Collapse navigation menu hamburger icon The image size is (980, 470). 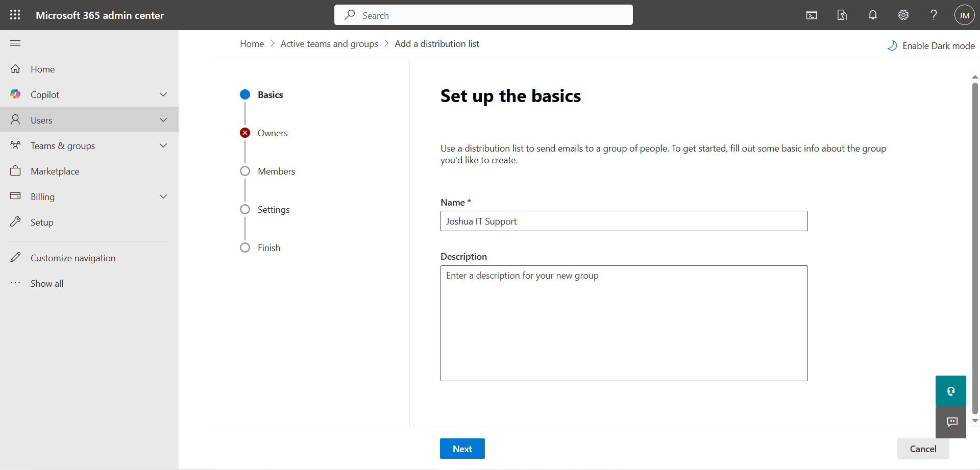tap(15, 43)
